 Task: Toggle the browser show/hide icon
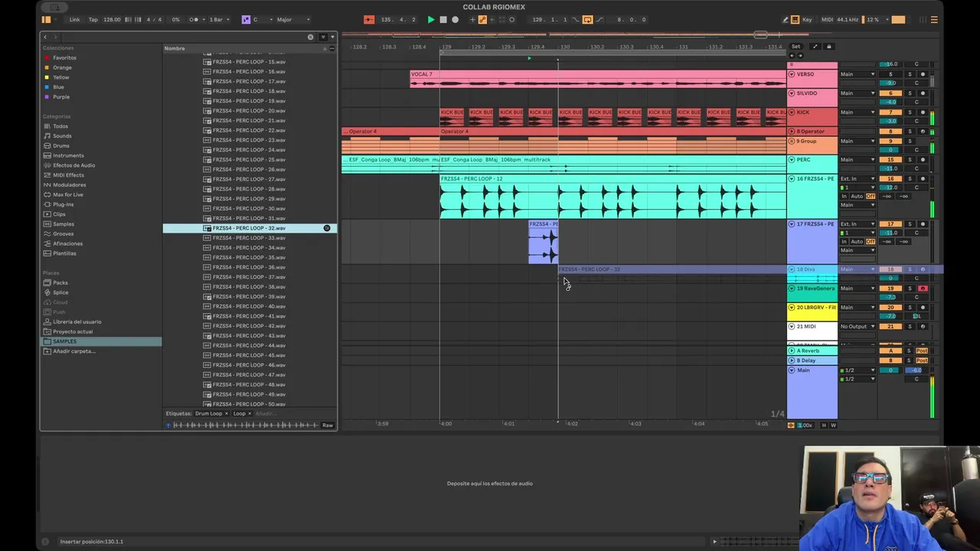(x=46, y=20)
